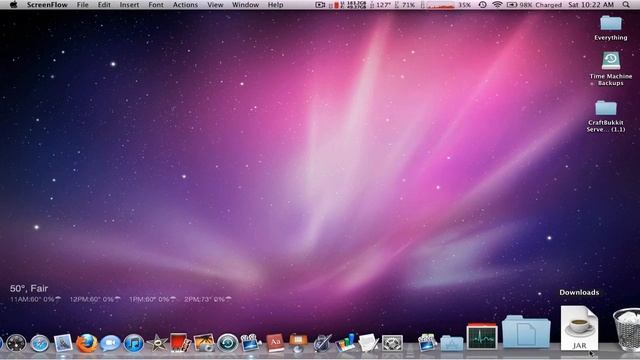Open Photo Booth from the Dock
The width and height of the screenshot is (640, 360).
tap(180, 342)
